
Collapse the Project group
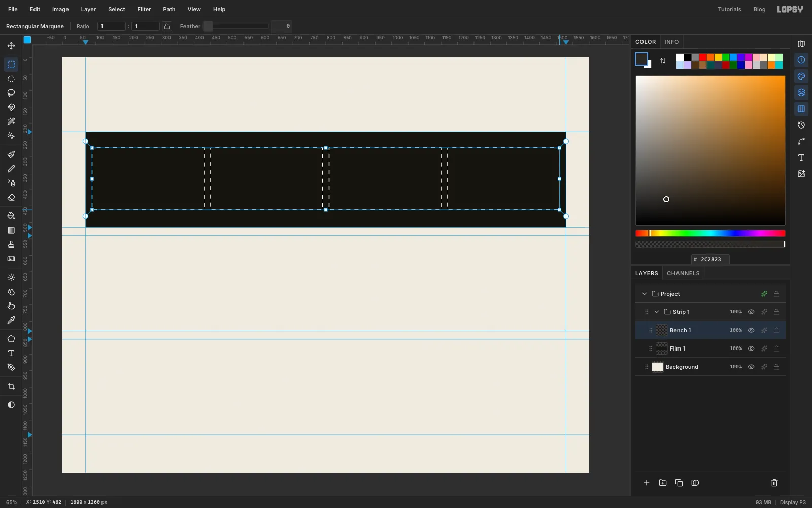[x=645, y=294]
